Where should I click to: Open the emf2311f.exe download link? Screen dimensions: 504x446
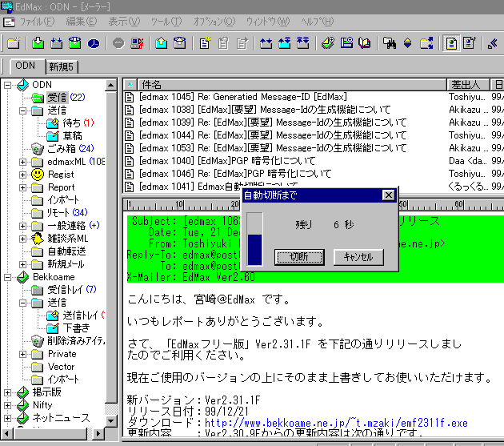point(336,423)
